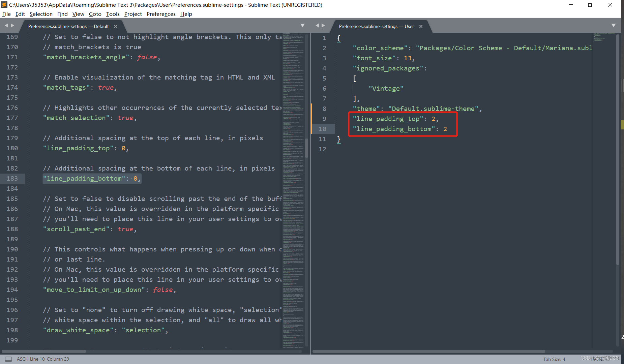Click line number 10 in right gutter

[323, 129]
